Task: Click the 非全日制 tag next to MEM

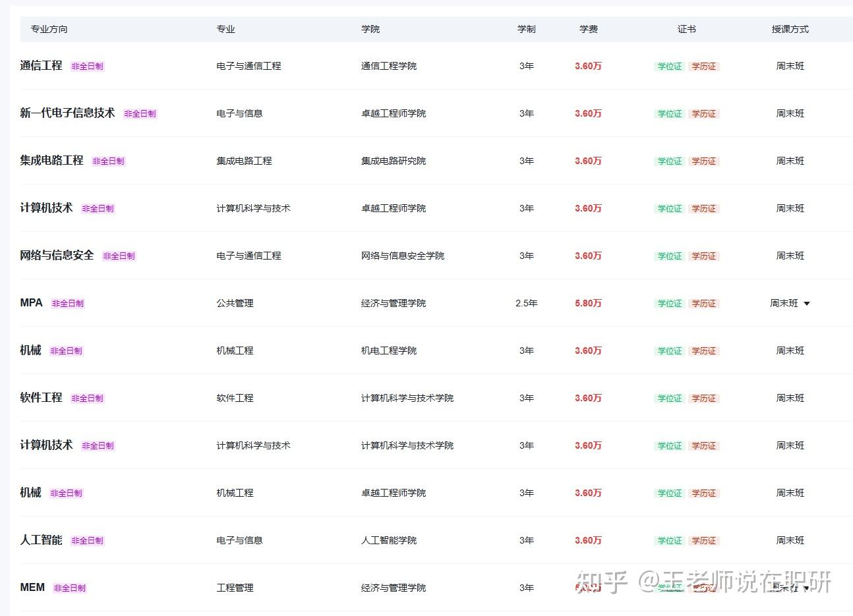Action: (x=70, y=588)
